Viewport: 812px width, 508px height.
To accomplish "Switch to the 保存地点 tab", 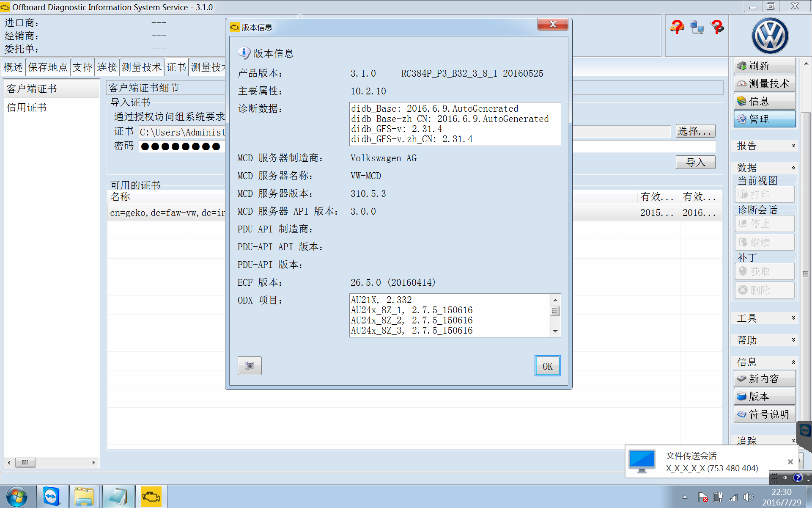I will point(48,67).
